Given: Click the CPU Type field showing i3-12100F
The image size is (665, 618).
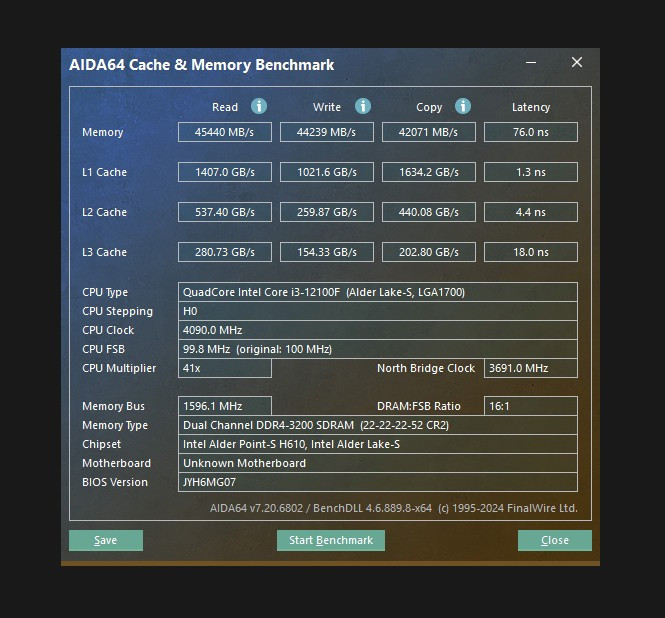Looking at the screenshot, I should point(378,292).
